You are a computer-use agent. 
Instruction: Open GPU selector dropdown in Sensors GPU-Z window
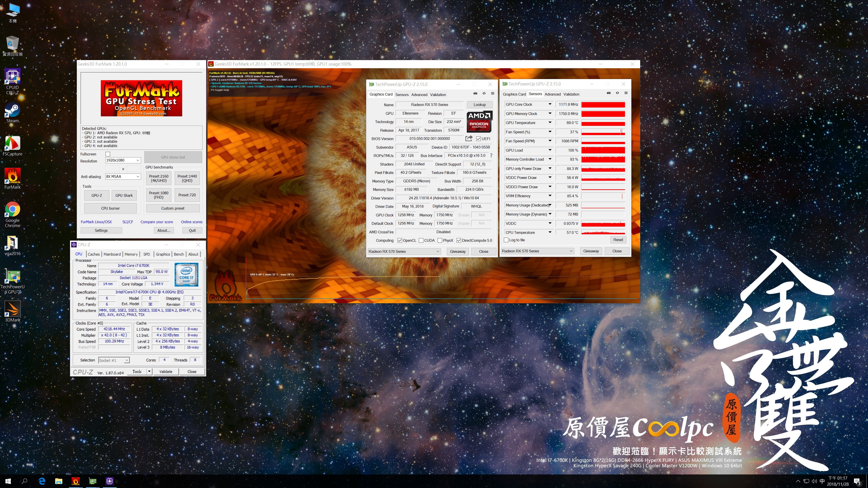click(x=538, y=251)
